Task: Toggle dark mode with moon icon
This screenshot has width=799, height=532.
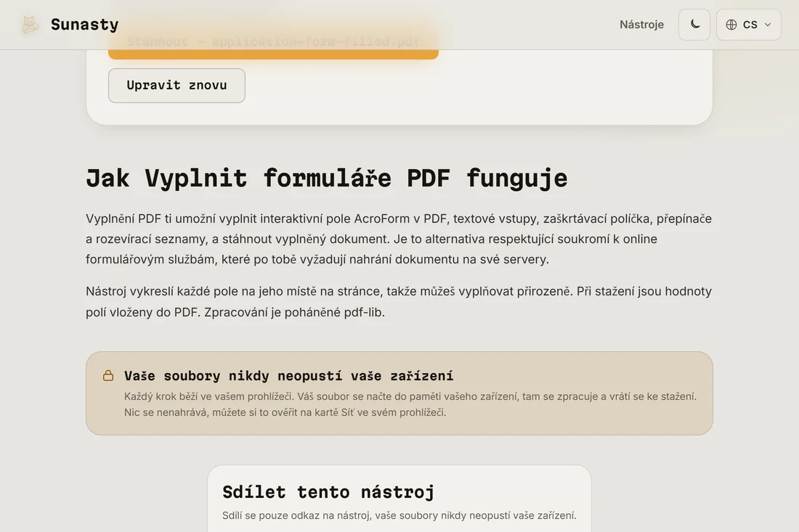Action: click(694, 25)
